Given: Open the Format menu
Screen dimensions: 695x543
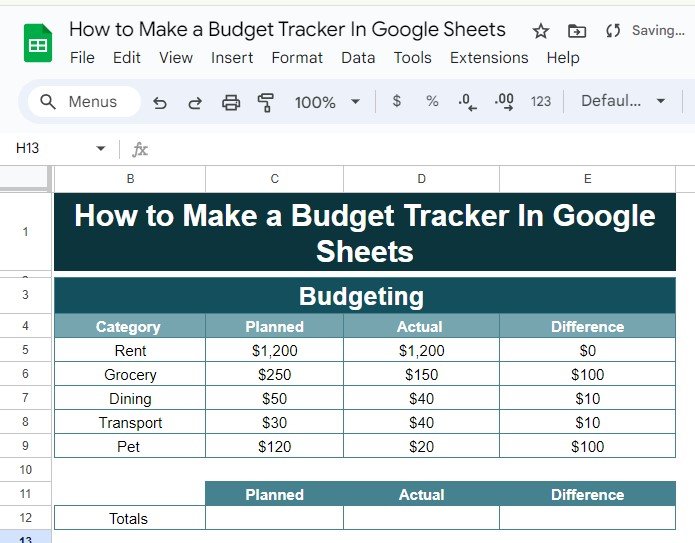Looking at the screenshot, I should tap(297, 58).
